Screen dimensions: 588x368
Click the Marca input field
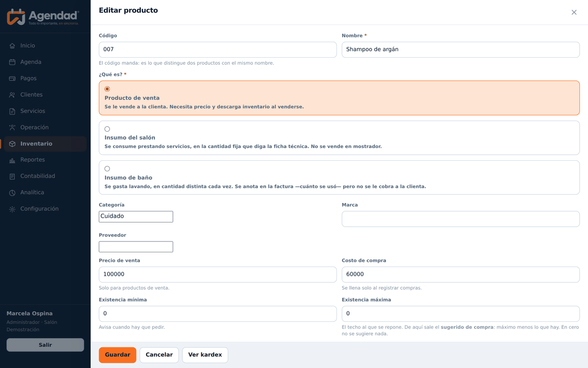(x=461, y=219)
